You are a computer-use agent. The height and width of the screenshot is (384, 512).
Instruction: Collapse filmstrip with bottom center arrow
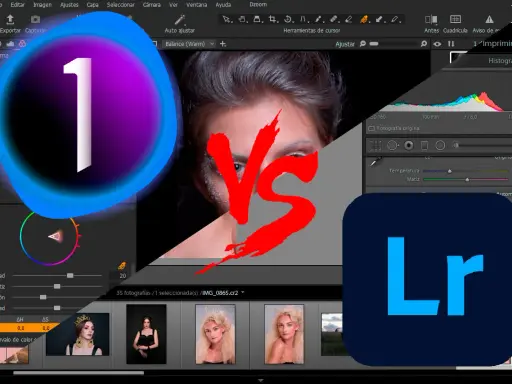tap(261, 380)
